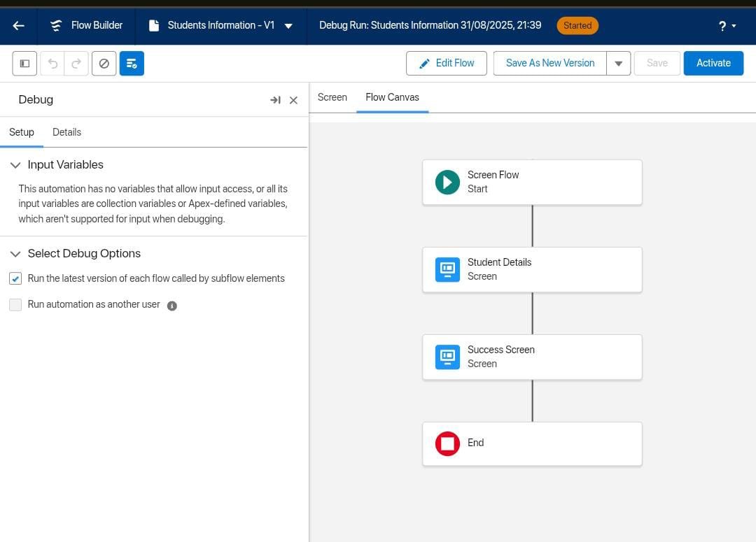Click the circle-slash cancel icon on toolbar
756x542 pixels.
[104, 63]
